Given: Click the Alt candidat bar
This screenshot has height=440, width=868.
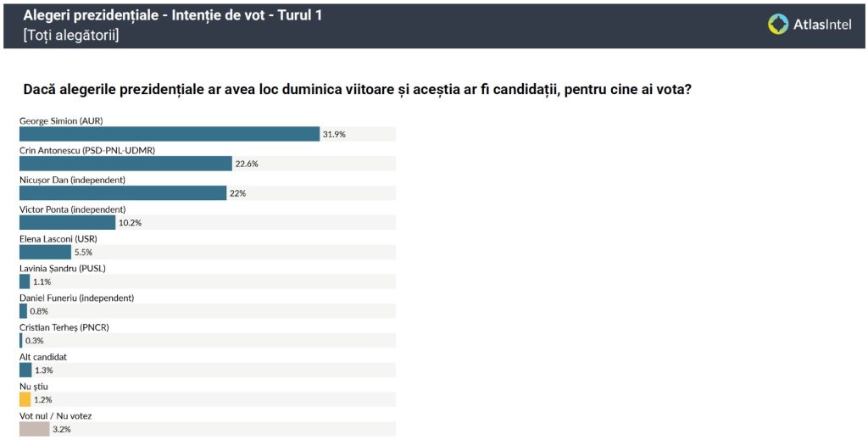Looking at the screenshot, I should pyautogui.click(x=25, y=370).
